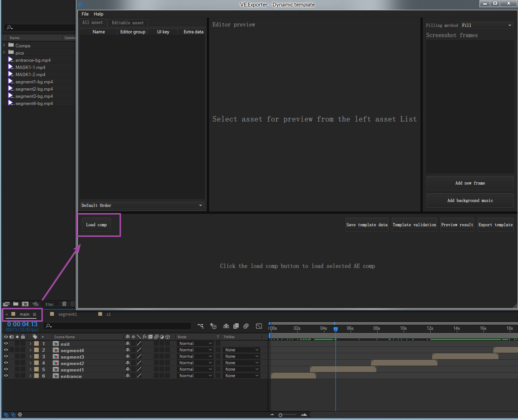
Task: Click the entrance layer's composition icon
Action: click(56, 376)
